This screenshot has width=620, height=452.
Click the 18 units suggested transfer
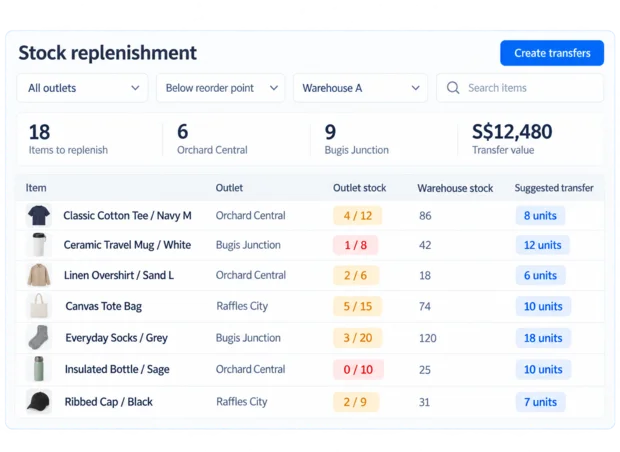[x=543, y=338]
